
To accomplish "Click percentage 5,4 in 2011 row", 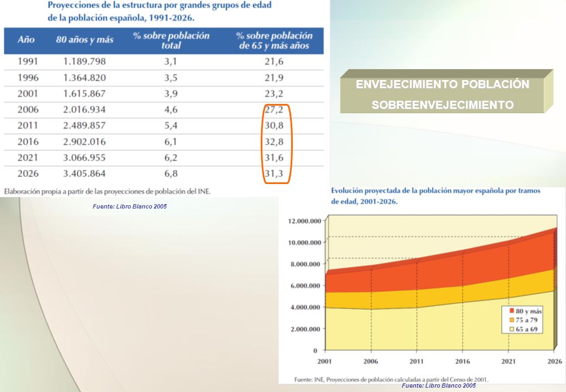I will click(x=171, y=125).
